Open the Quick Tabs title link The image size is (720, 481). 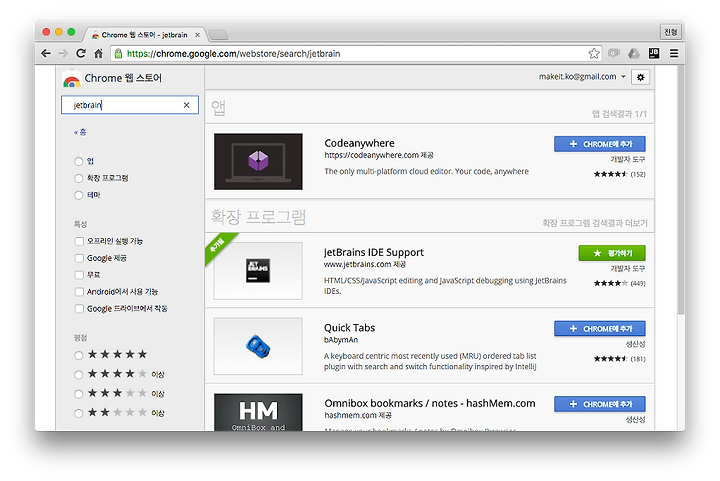click(x=349, y=328)
